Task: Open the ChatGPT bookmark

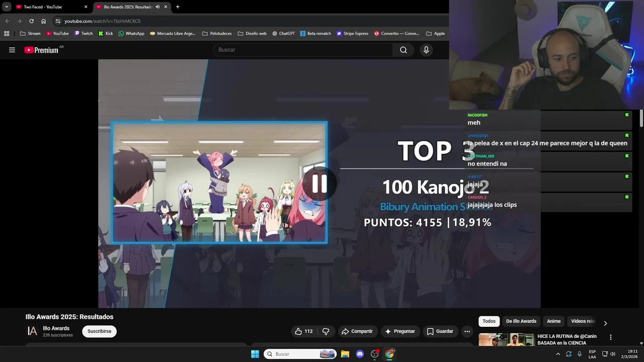Action: [283, 34]
